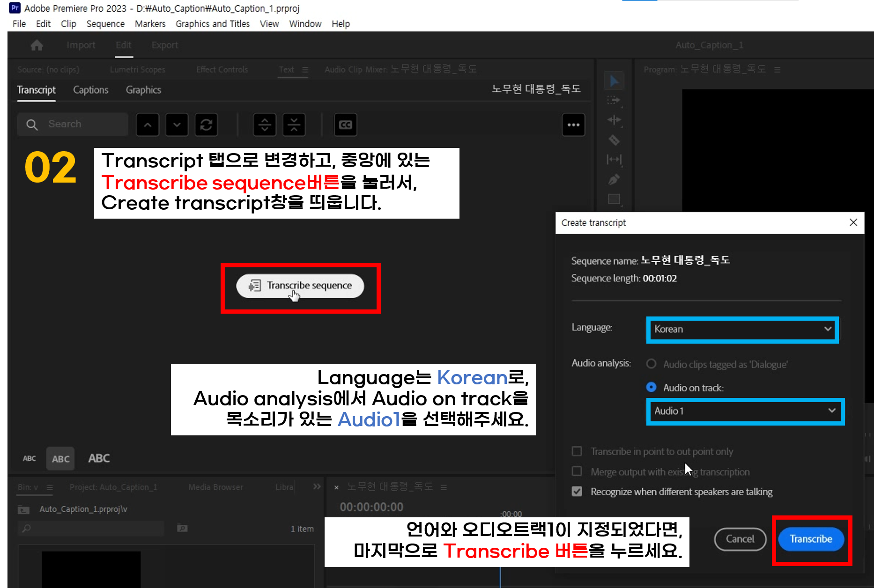Click the split segment icon
This screenshot has width=874, height=588.
(x=265, y=125)
